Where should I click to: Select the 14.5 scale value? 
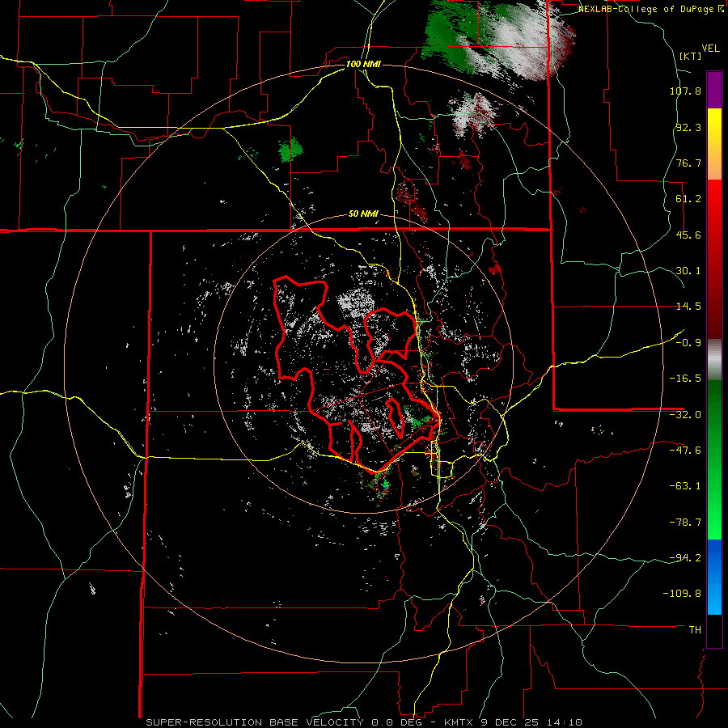point(688,307)
